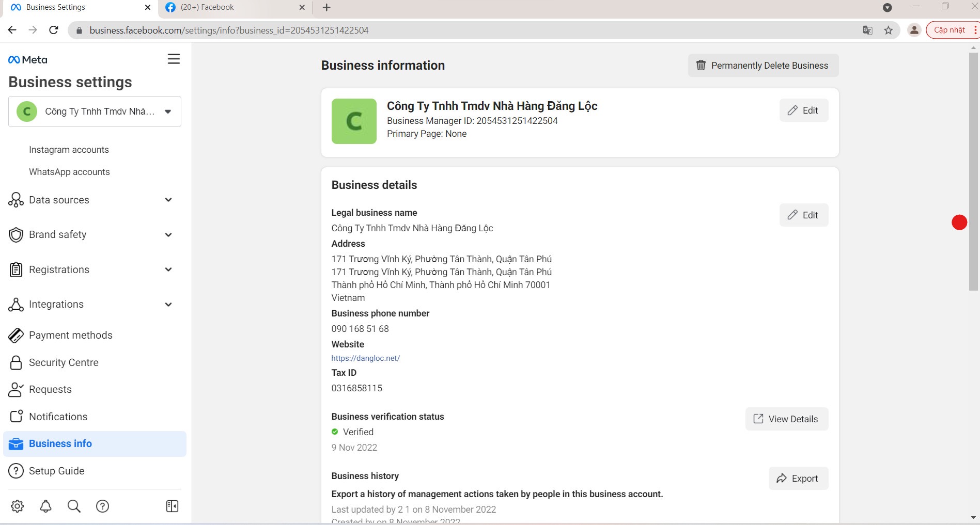
Task: Click the Payment methods card icon
Action: pos(16,335)
